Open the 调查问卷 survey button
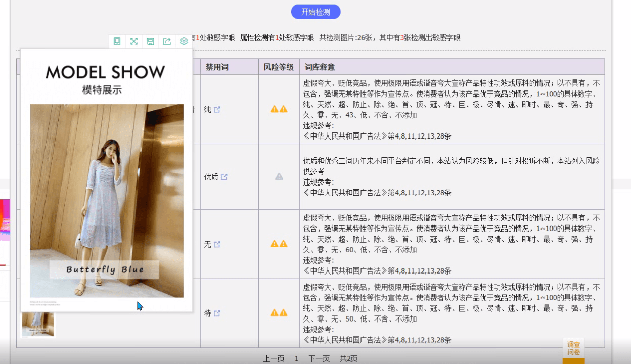This screenshot has height=364, width=631. point(573,348)
